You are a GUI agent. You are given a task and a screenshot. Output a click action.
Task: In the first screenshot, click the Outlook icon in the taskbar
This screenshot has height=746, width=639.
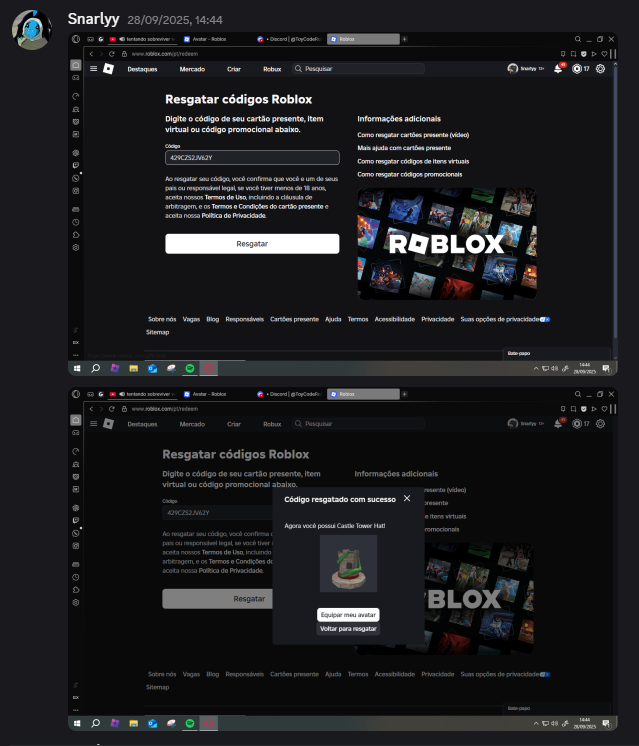(152, 368)
